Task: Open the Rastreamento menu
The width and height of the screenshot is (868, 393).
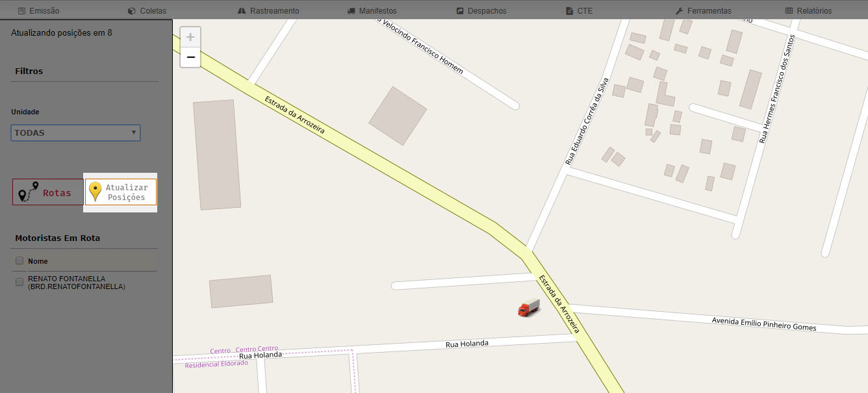Action: click(269, 11)
